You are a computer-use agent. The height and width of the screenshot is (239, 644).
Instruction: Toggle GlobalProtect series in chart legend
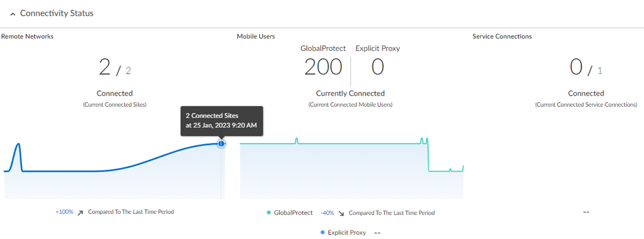(x=293, y=213)
